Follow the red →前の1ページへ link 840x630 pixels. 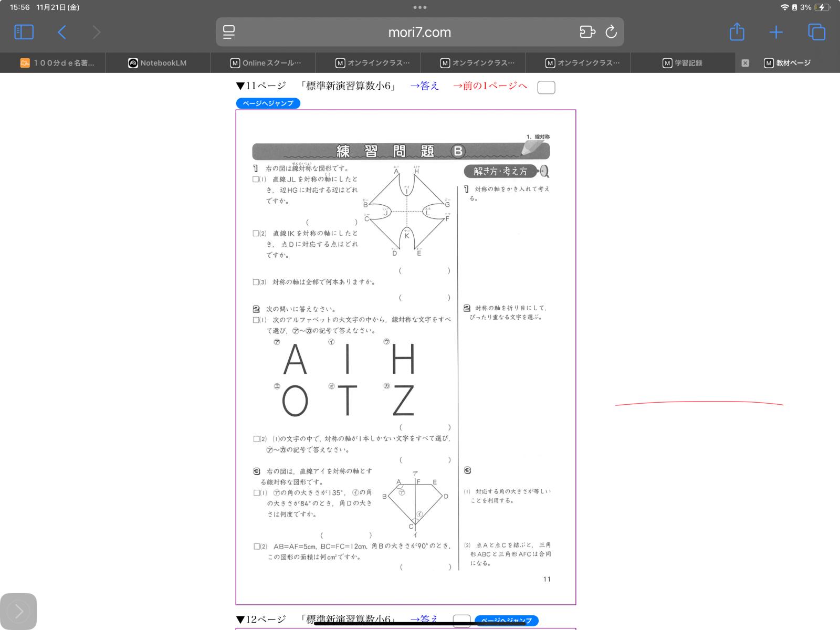(x=489, y=86)
